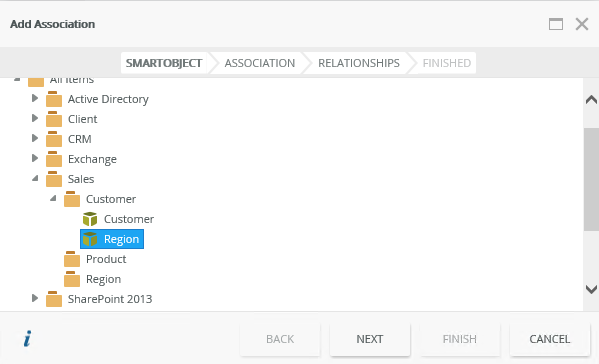Click the Product folder icon
The width and height of the screenshot is (599, 364).
click(72, 259)
